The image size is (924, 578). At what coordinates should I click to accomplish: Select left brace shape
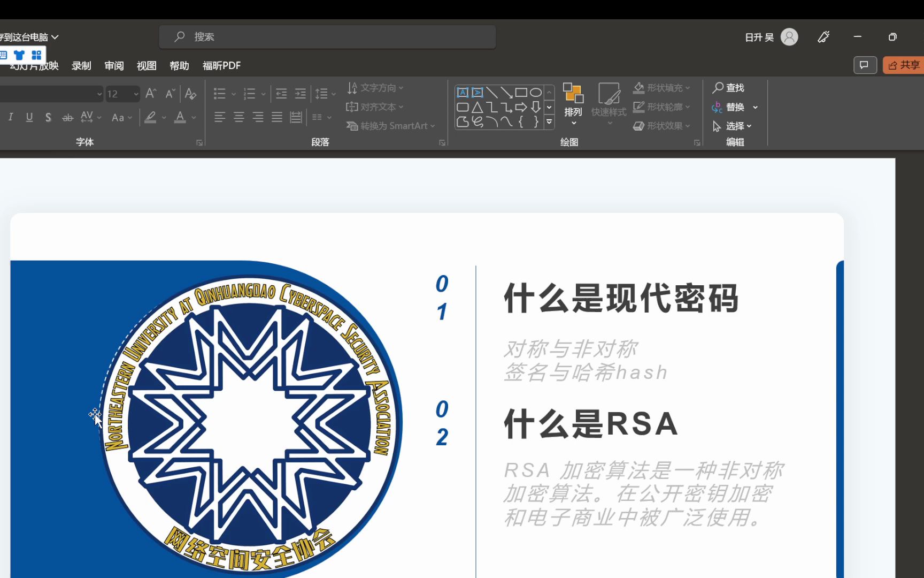click(x=521, y=122)
